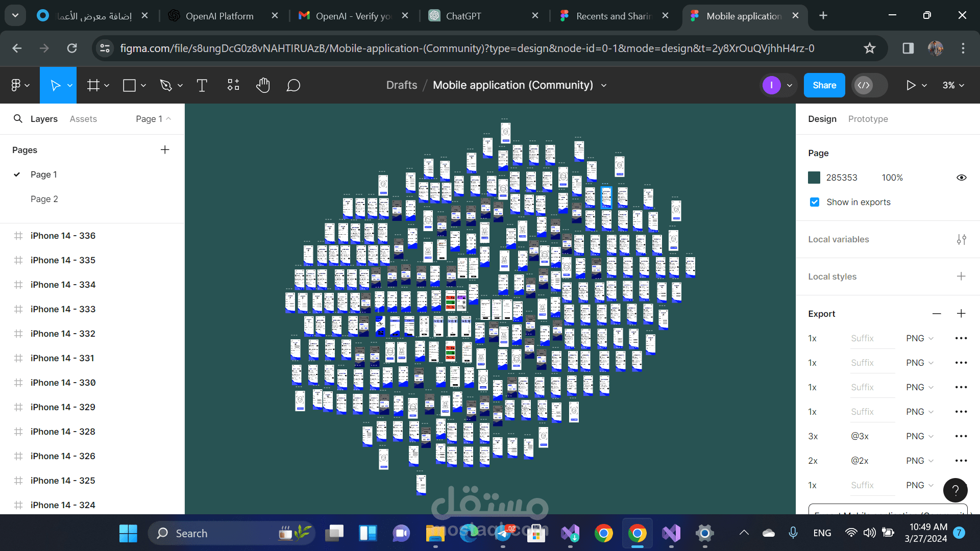980x551 pixels.
Task: Open PNG format dropdown for @3x export
Action: pos(920,436)
